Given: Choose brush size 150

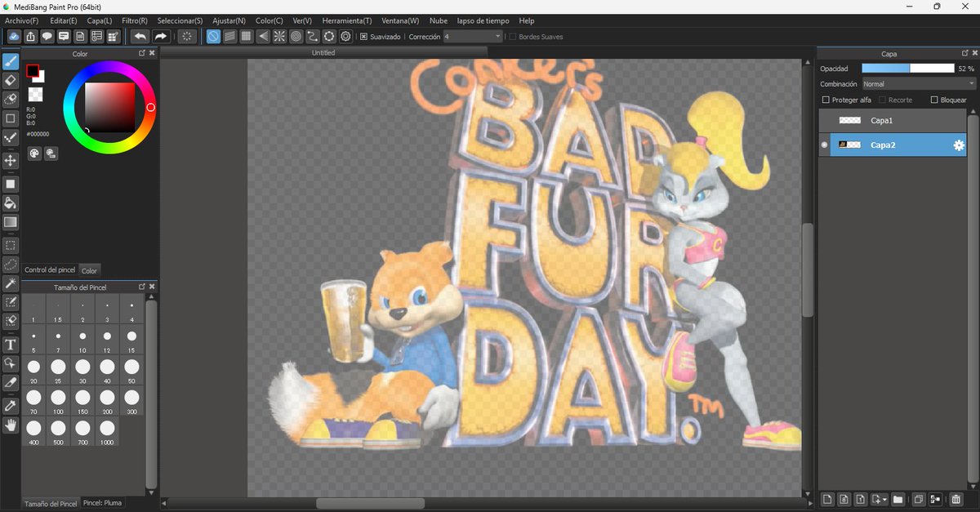Looking at the screenshot, I should pos(82,401).
